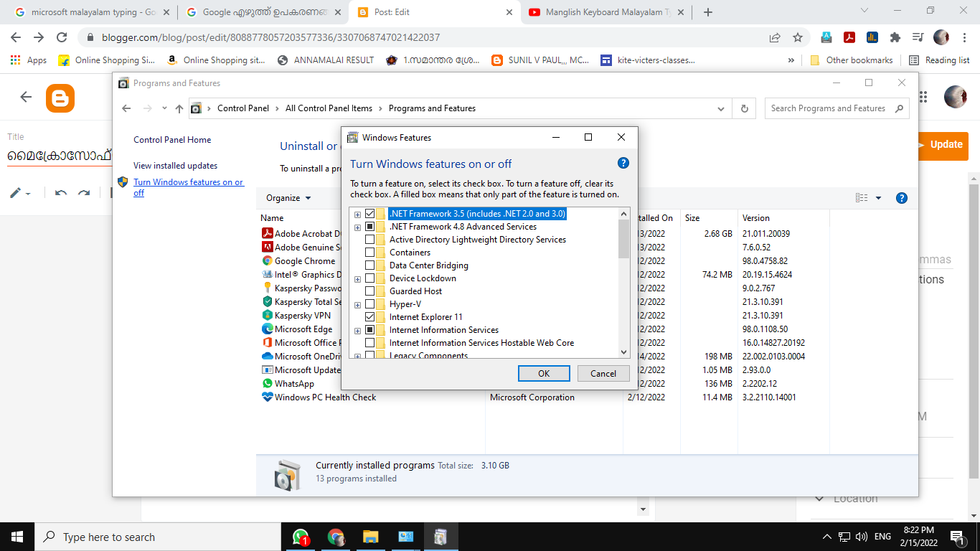Enable the Containers feature checkbox
This screenshot has height=551, width=980.
(x=369, y=253)
